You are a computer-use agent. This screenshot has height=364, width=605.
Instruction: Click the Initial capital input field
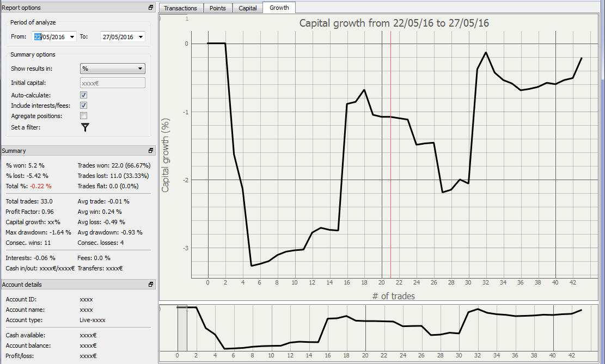(113, 83)
